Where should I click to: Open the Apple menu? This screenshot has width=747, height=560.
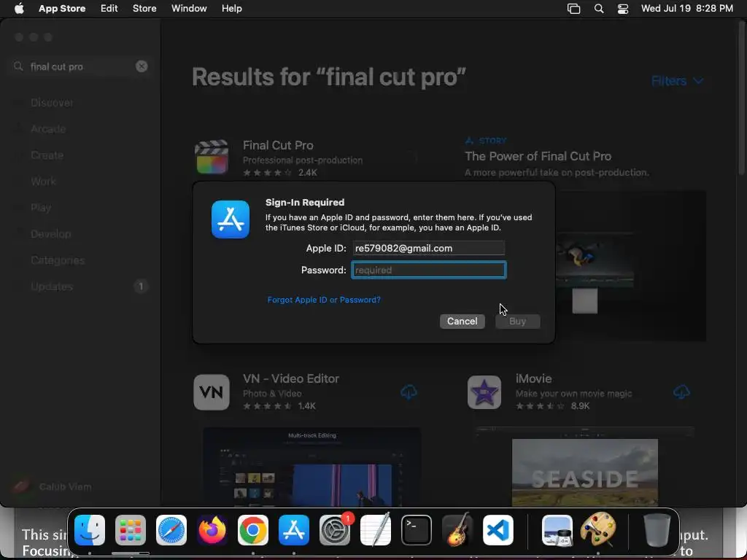point(19,9)
